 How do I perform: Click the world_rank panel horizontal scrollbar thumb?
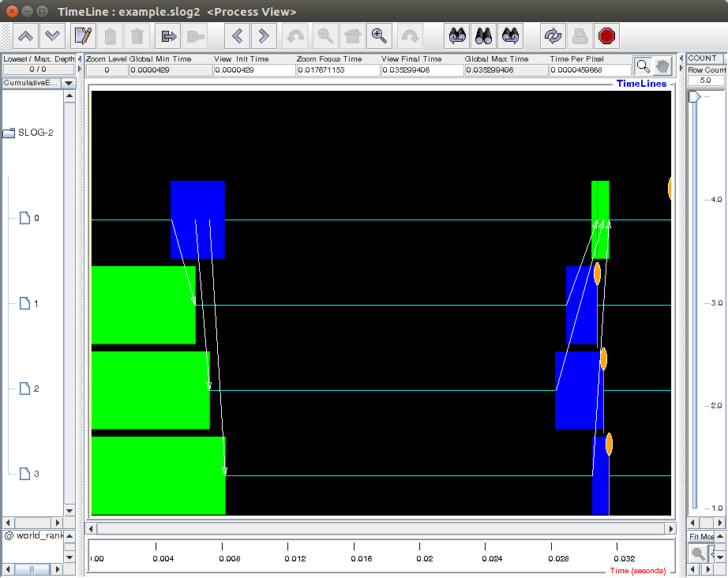coord(32,569)
